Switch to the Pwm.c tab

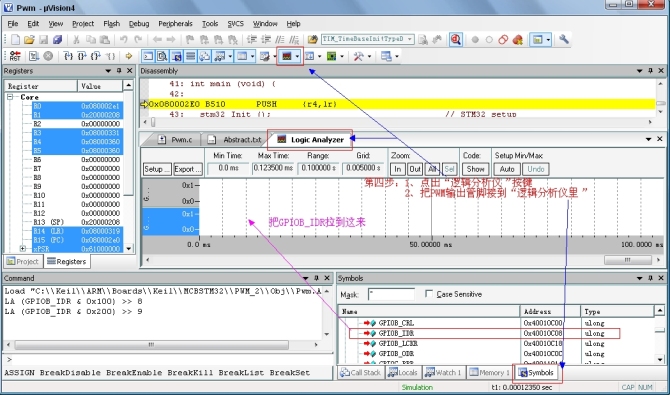[175, 140]
